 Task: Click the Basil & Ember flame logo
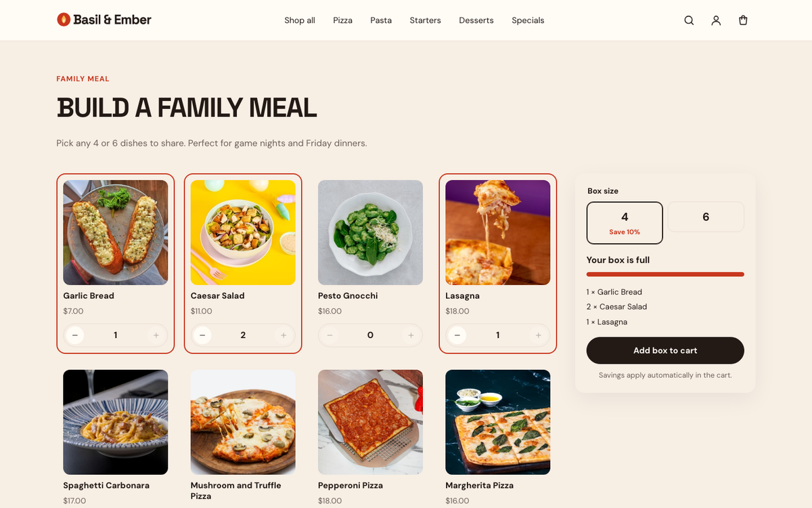[x=104, y=20]
